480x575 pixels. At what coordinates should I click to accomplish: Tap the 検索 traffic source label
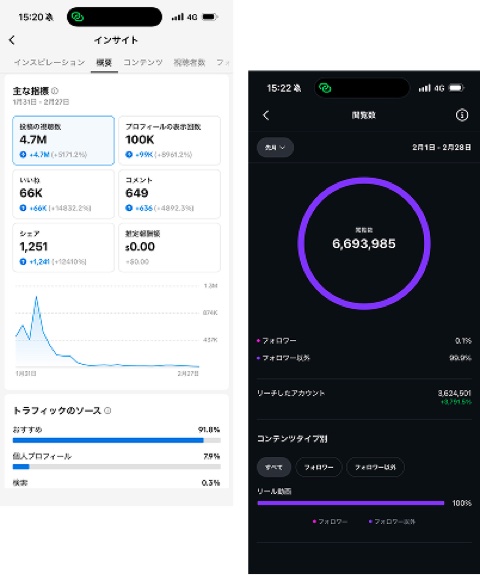20,483
